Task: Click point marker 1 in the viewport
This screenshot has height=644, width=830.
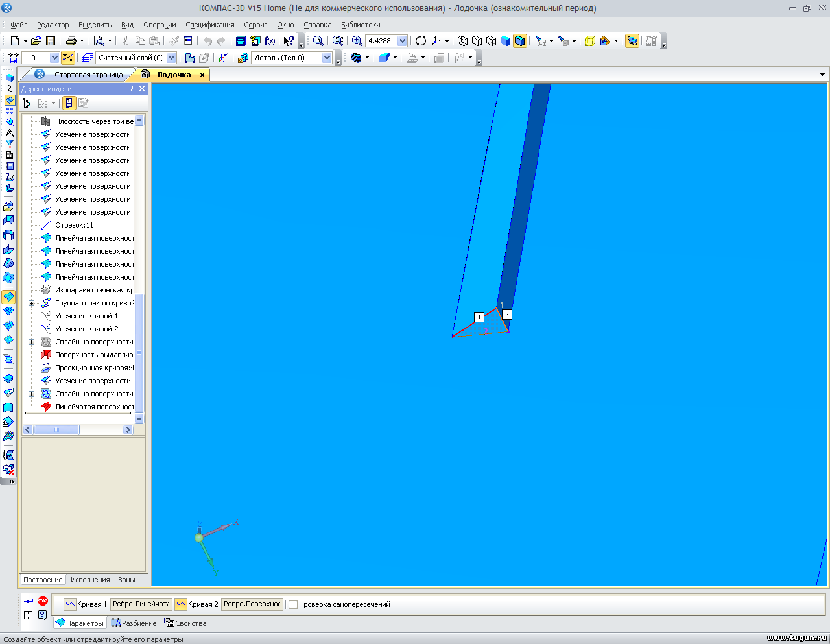Action: (479, 317)
